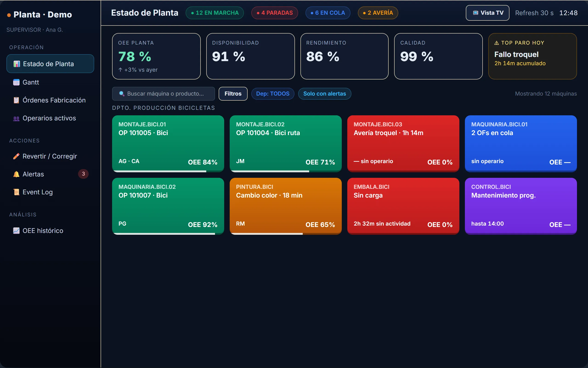588x368 pixels.
Task: Click the Alertas bell icon
Action: (16, 174)
